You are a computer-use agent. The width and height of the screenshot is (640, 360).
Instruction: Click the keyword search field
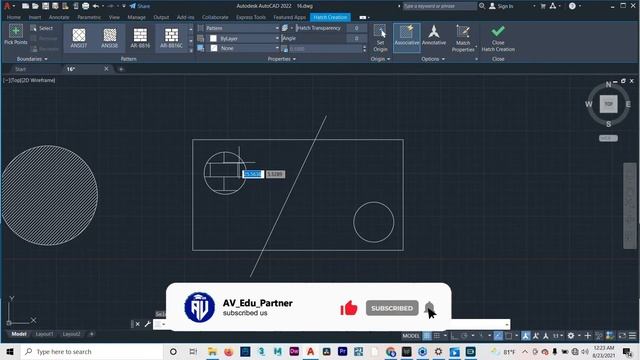[x=439, y=6]
